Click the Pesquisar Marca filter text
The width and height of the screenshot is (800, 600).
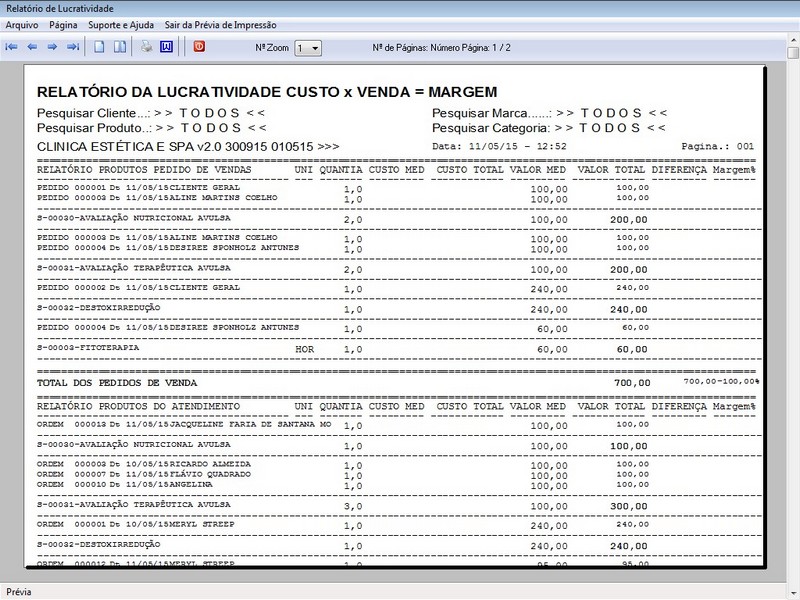(549, 113)
